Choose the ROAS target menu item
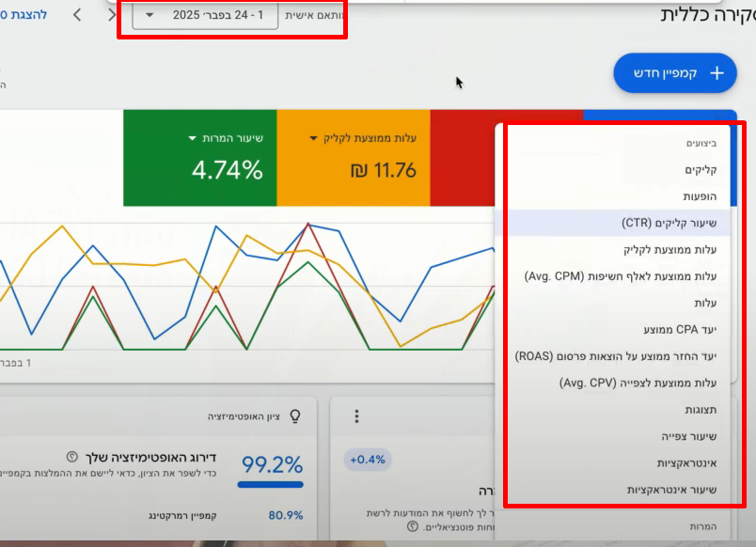This screenshot has width=756, height=547. click(613, 356)
